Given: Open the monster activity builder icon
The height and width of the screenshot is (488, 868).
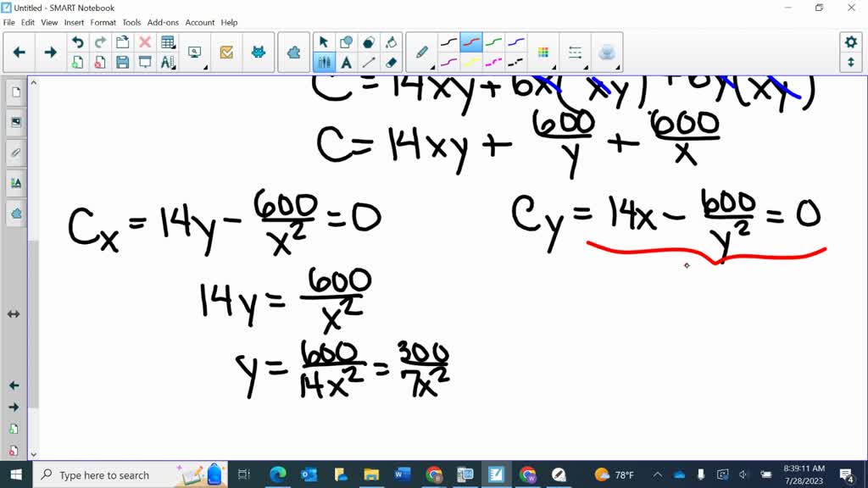Looking at the screenshot, I should (x=258, y=53).
